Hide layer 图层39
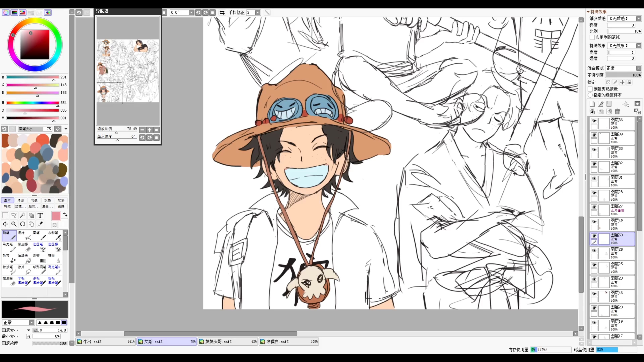 click(x=594, y=135)
